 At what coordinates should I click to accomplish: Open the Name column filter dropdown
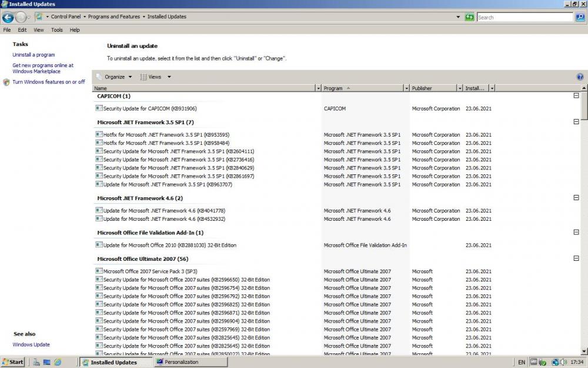point(318,88)
